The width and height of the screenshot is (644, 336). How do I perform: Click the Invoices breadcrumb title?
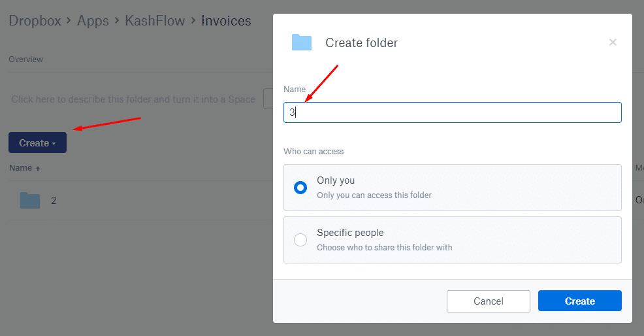226,21
